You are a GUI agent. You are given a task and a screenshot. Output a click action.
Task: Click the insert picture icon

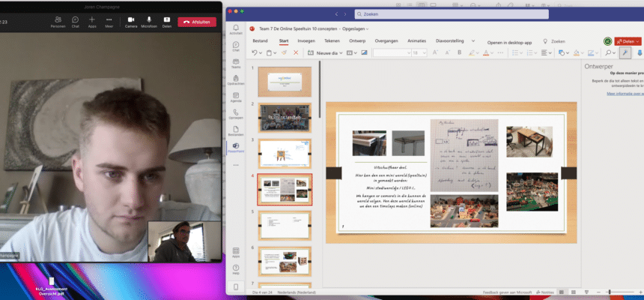tap(364, 52)
